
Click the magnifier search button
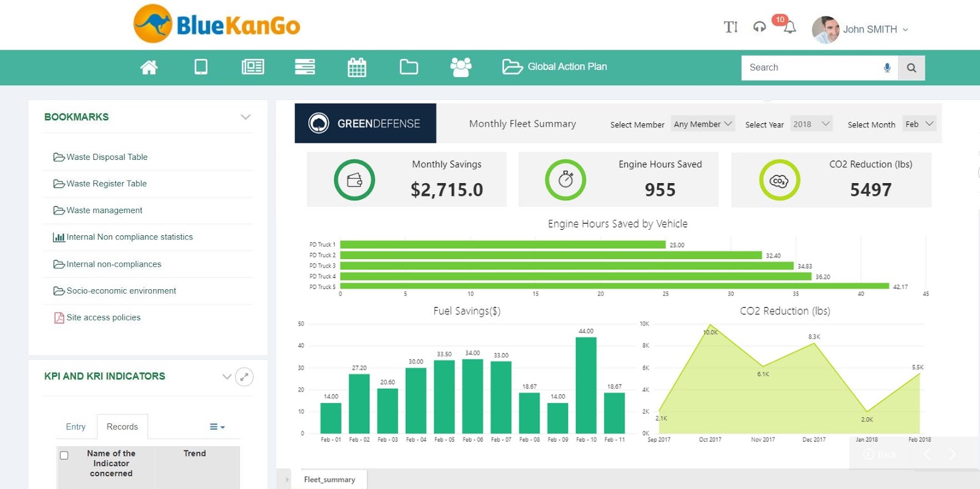coord(911,68)
